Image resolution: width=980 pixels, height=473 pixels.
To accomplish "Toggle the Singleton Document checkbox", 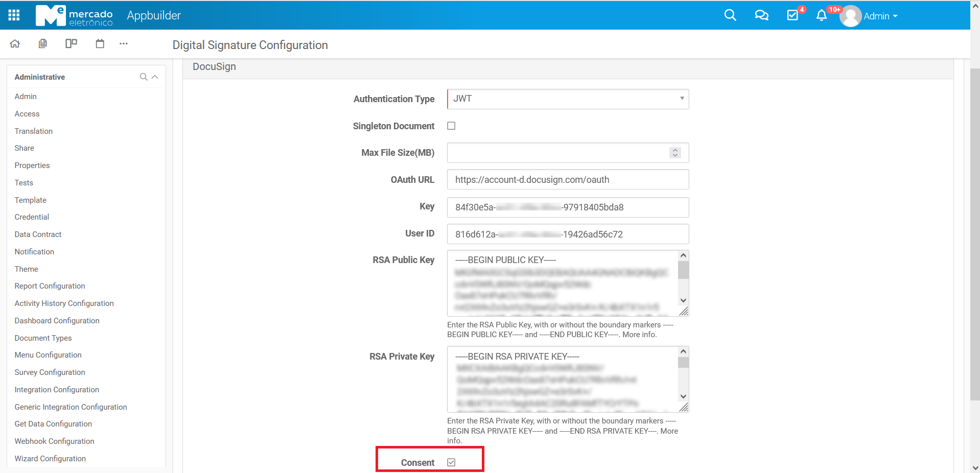I will coord(451,126).
